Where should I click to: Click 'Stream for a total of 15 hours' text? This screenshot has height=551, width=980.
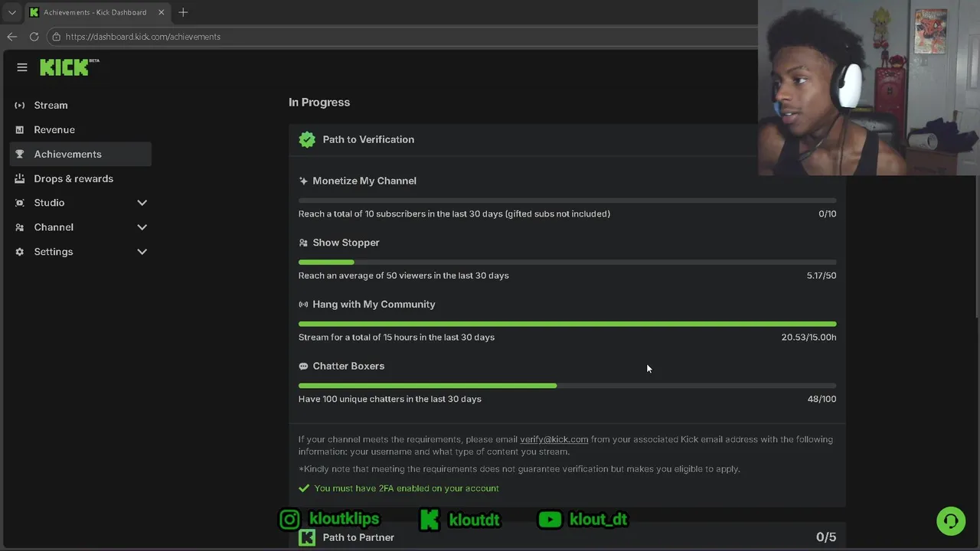[397, 337]
